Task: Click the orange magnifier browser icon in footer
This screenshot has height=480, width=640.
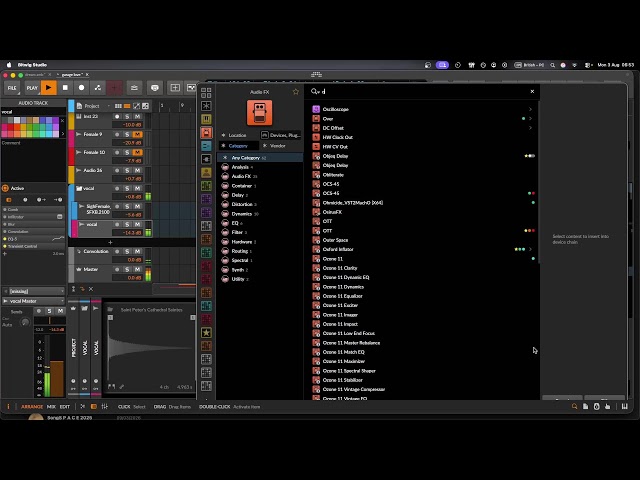Action: [574, 407]
